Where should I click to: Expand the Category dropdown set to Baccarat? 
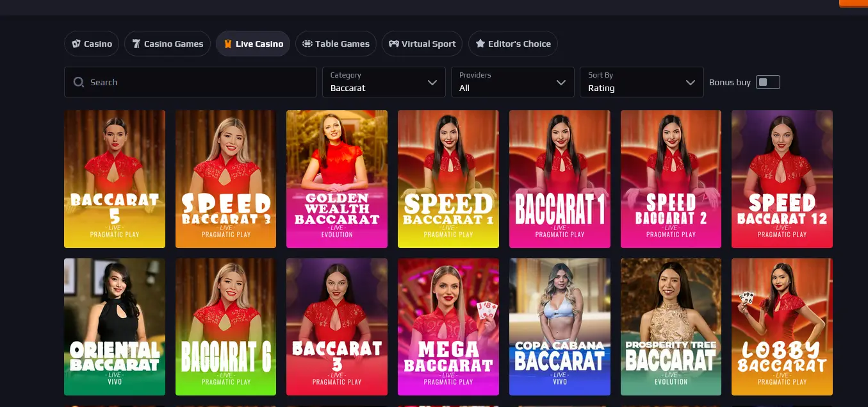[x=384, y=82]
